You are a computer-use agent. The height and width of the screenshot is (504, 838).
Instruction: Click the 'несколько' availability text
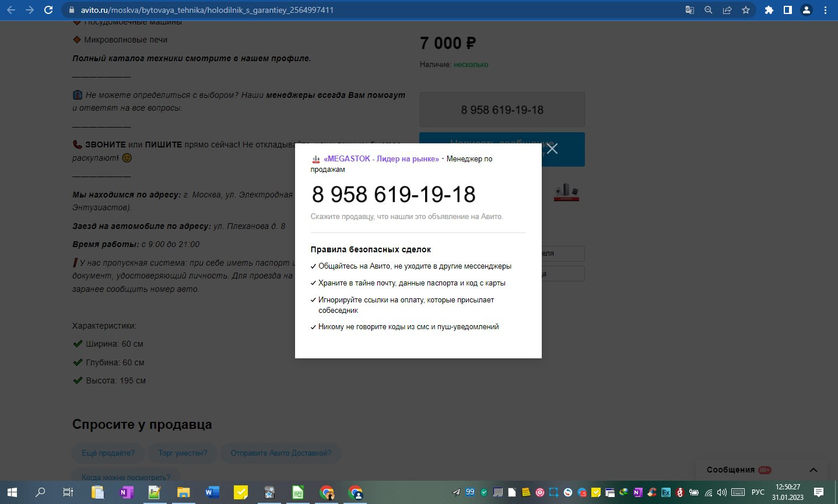pos(471,65)
